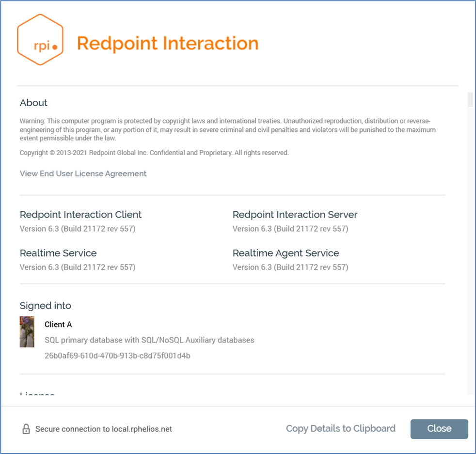Click the Signed into section heading
The image size is (476, 454).
pyautogui.click(x=46, y=306)
